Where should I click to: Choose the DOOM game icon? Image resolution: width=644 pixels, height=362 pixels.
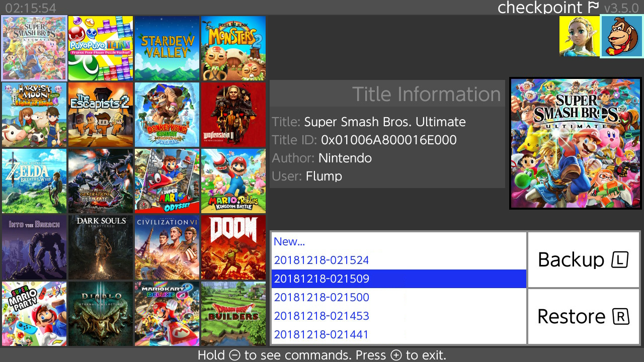coord(233,247)
